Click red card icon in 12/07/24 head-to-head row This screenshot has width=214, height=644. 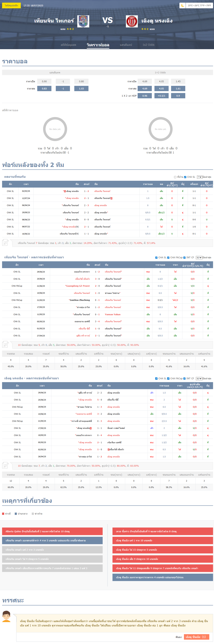point(111,198)
